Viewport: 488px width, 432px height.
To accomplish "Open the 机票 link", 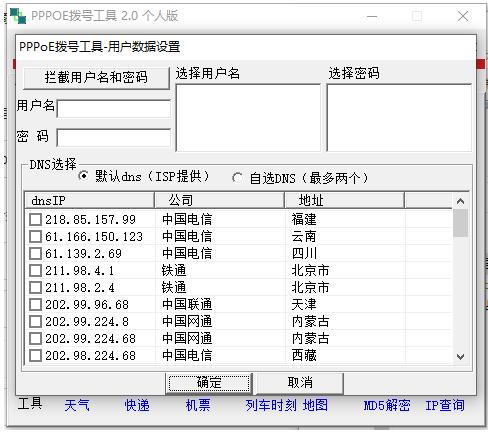I will [x=198, y=405].
